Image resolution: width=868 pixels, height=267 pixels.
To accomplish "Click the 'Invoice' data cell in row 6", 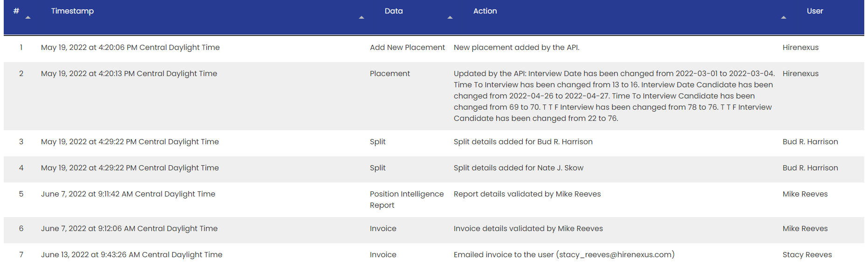I will [x=383, y=228].
